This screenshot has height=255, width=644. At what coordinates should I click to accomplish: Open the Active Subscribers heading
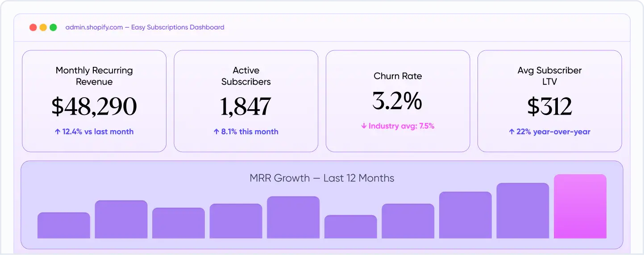click(246, 76)
